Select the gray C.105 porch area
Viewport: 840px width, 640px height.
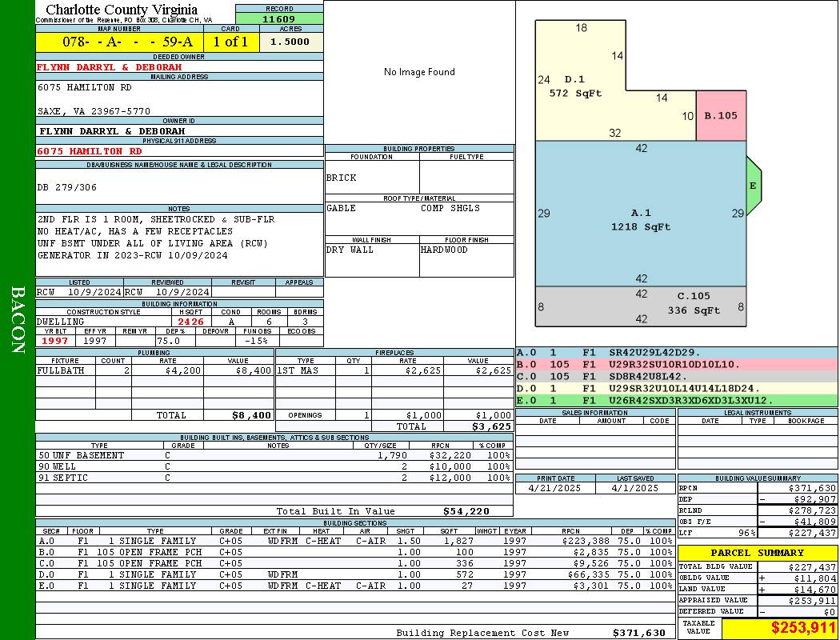641,306
